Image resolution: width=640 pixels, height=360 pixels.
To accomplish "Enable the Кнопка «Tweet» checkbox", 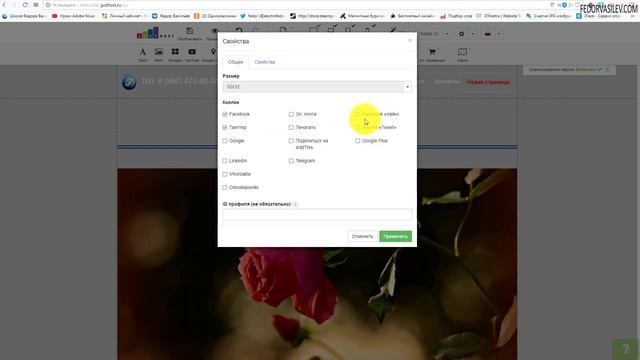I will tap(358, 127).
